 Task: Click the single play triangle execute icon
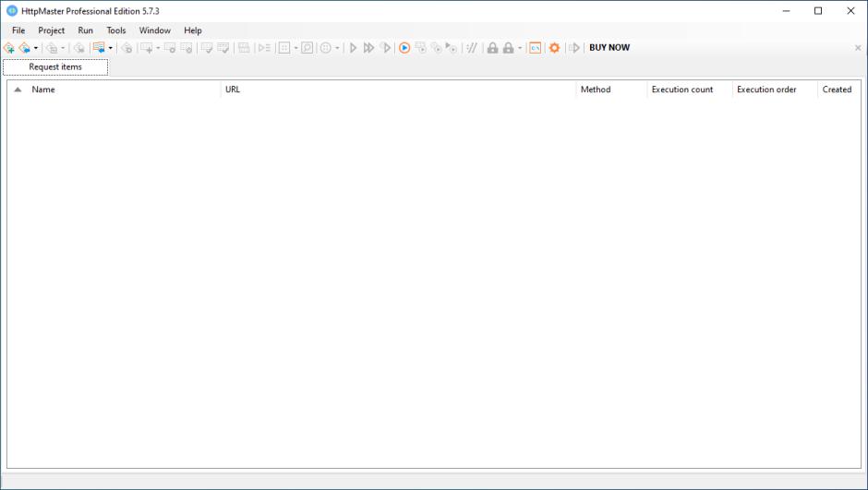tap(353, 48)
